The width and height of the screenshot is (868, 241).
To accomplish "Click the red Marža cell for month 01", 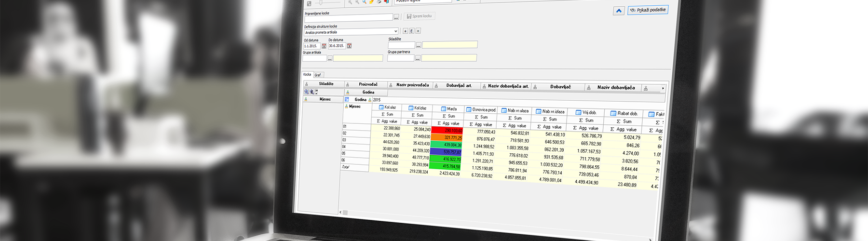I will pos(447,131).
